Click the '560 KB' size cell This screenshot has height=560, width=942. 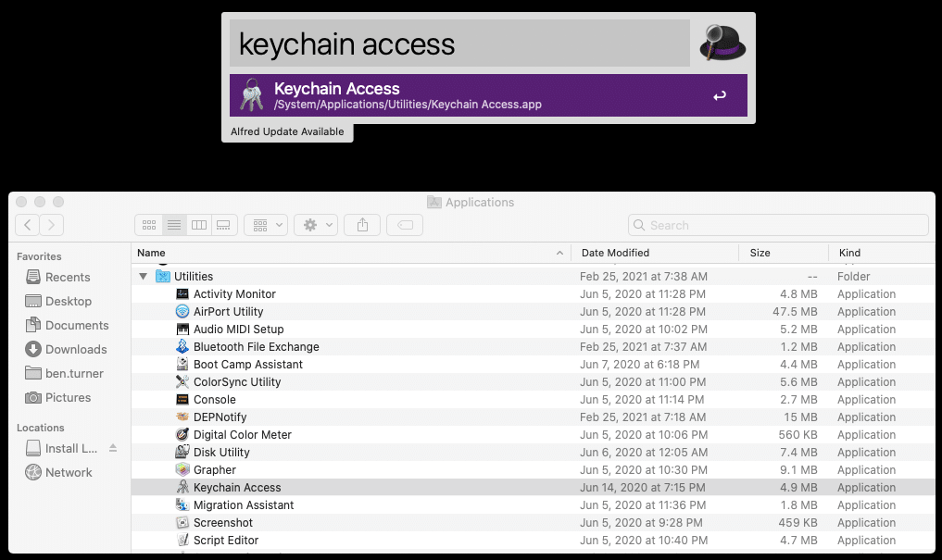coord(798,434)
